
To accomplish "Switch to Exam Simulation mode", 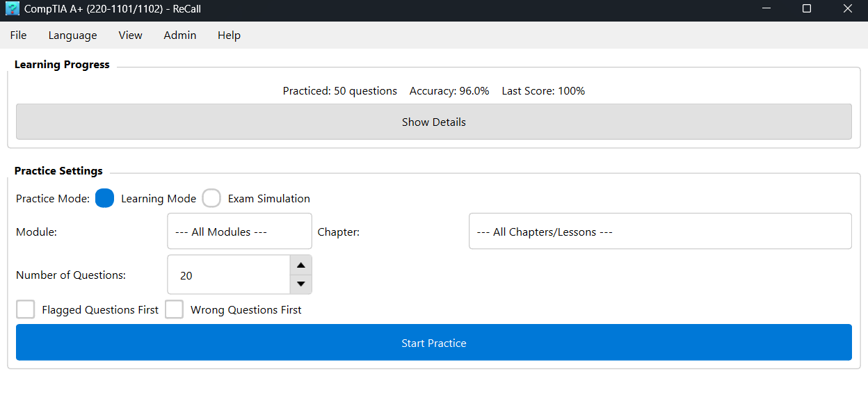I will pyautogui.click(x=211, y=199).
